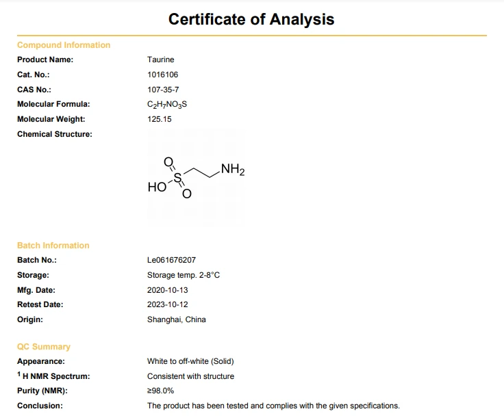Viewport: 504px width, 420px height.
Task: Click the Certificate of Analysis title
Action: click(251, 19)
